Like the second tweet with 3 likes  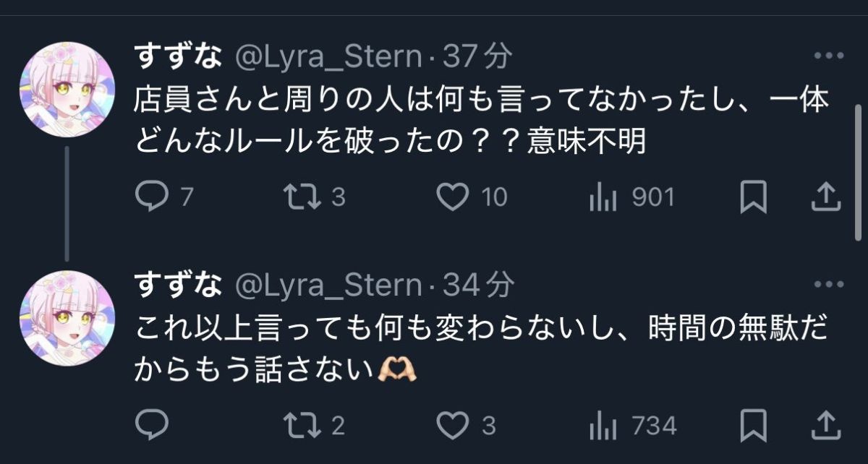tap(454, 426)
